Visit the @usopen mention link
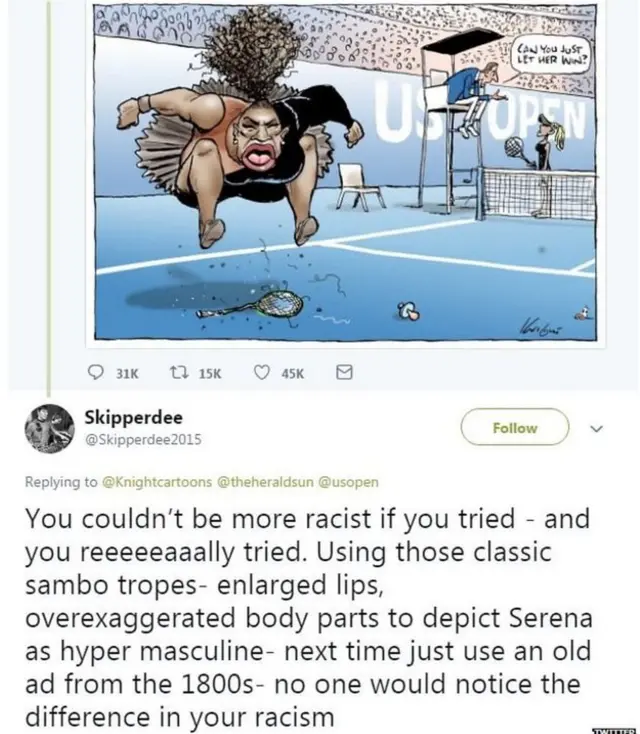This screenshot has width=640, height=734. [x=348, y=482]
